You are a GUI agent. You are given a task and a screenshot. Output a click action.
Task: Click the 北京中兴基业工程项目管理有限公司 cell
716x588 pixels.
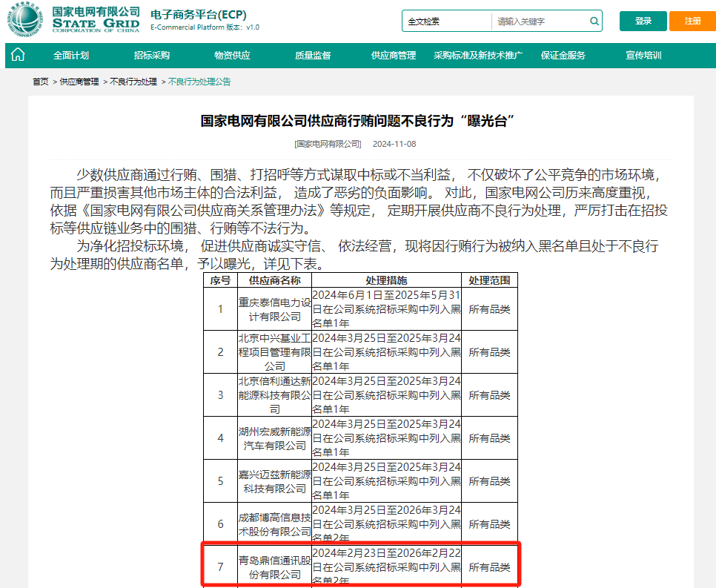pos(274,352)
